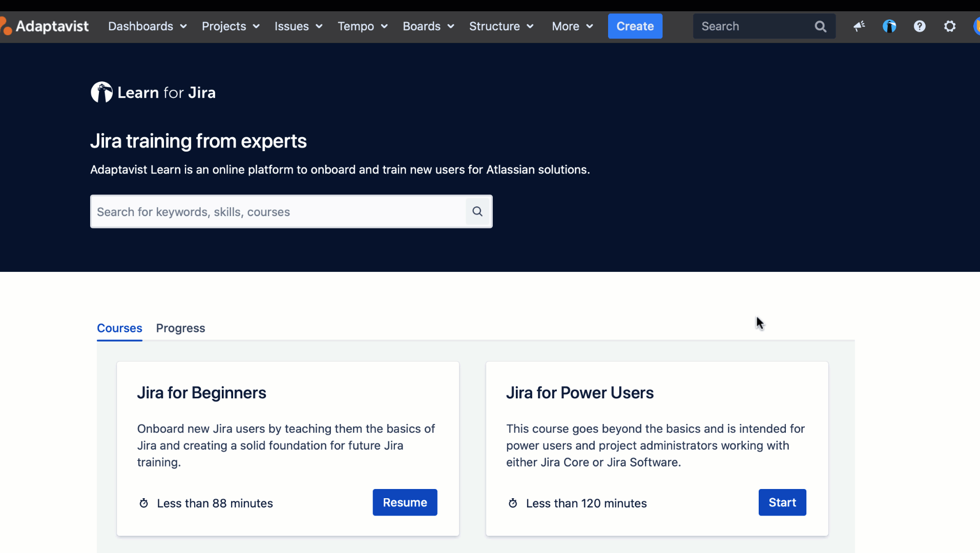This screenshot has width=980, height=553.
Task: Click the Jira for Power Users description paragraph
Action: coord(655,445)
